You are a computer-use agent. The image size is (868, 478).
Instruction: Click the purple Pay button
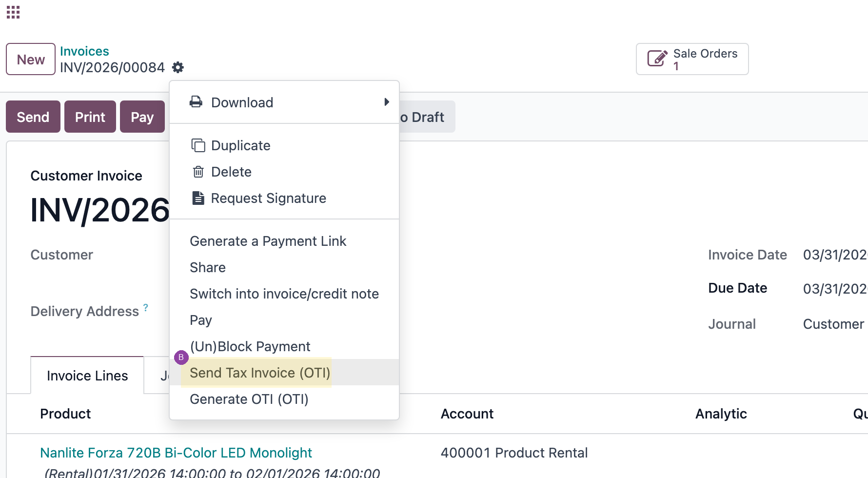pos(142,117)
